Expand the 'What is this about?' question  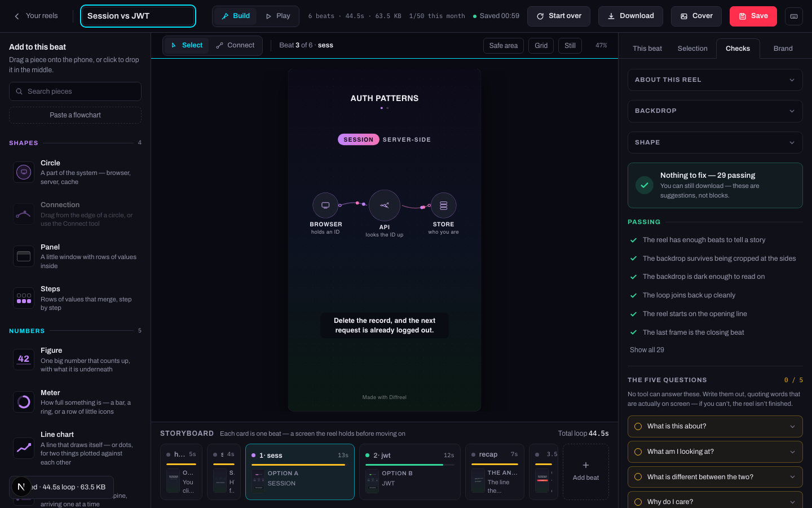(x=715, y=426)
